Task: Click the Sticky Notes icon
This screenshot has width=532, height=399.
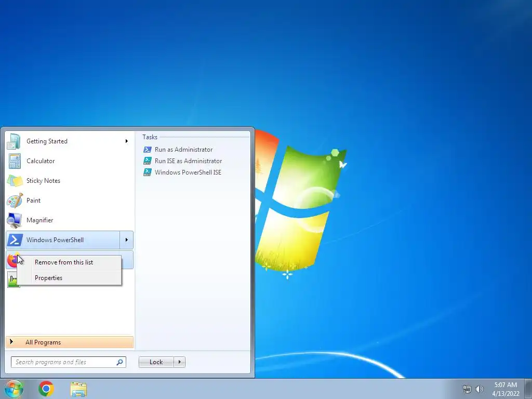Action: point(15,181)
